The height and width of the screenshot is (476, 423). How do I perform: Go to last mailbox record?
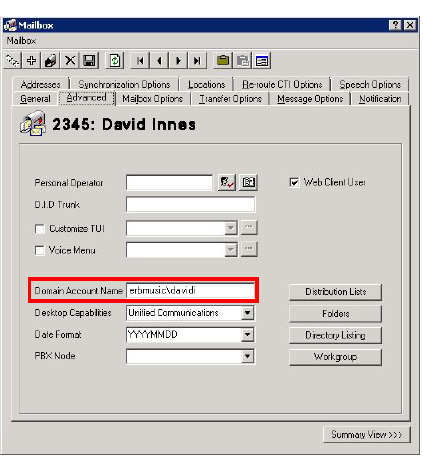(198, 61)
